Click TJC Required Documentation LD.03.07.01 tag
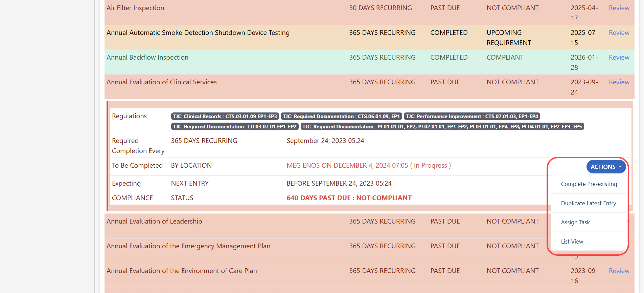Viewport: 644px width, 293px height. pos(235,127)
